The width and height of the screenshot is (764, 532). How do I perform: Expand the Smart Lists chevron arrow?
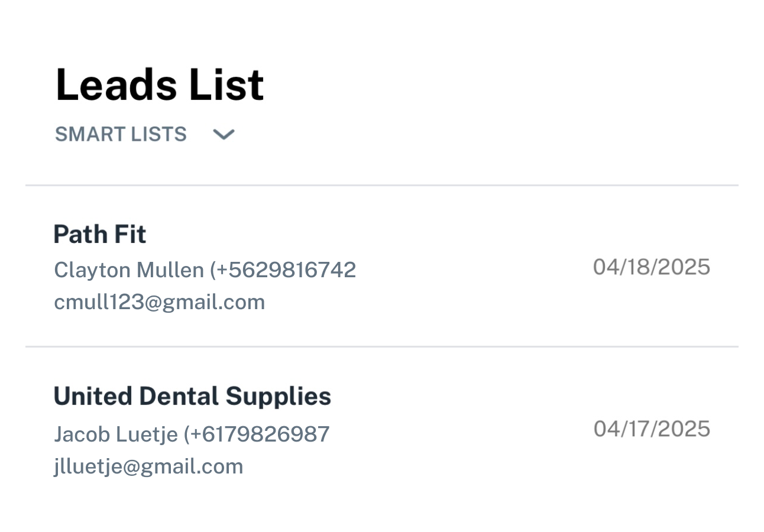(224, 135)
